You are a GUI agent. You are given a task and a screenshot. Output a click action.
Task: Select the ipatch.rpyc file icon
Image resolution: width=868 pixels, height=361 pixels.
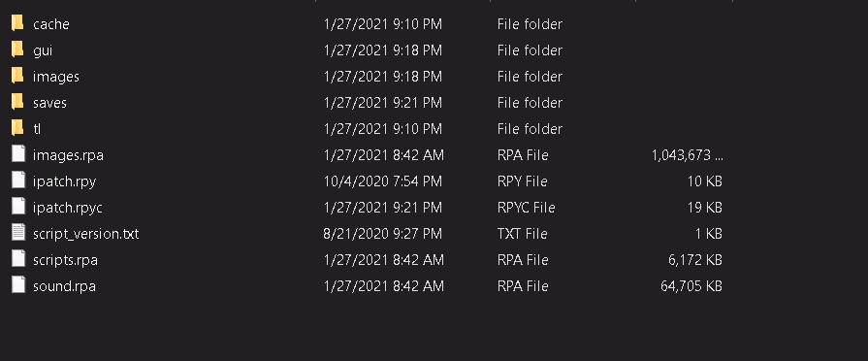(x=18, y=207)
